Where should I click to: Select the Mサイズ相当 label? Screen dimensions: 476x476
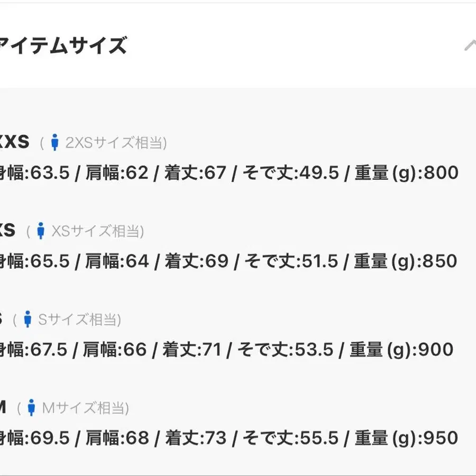85,408
